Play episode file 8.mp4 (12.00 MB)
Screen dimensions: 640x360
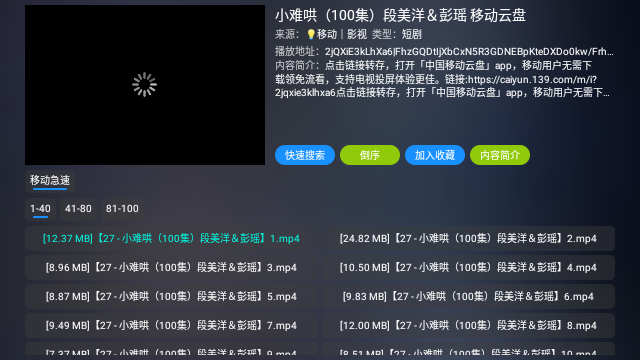468,326
